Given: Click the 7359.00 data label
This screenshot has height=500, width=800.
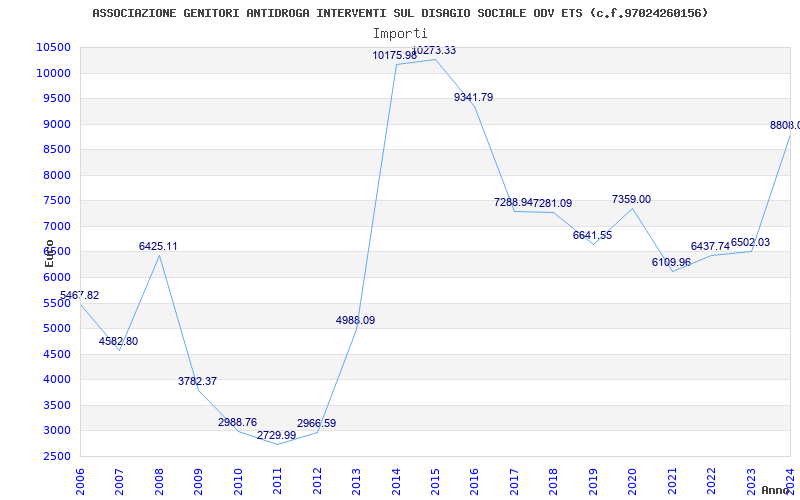Looking at the screenshot, I should point(632,199).
